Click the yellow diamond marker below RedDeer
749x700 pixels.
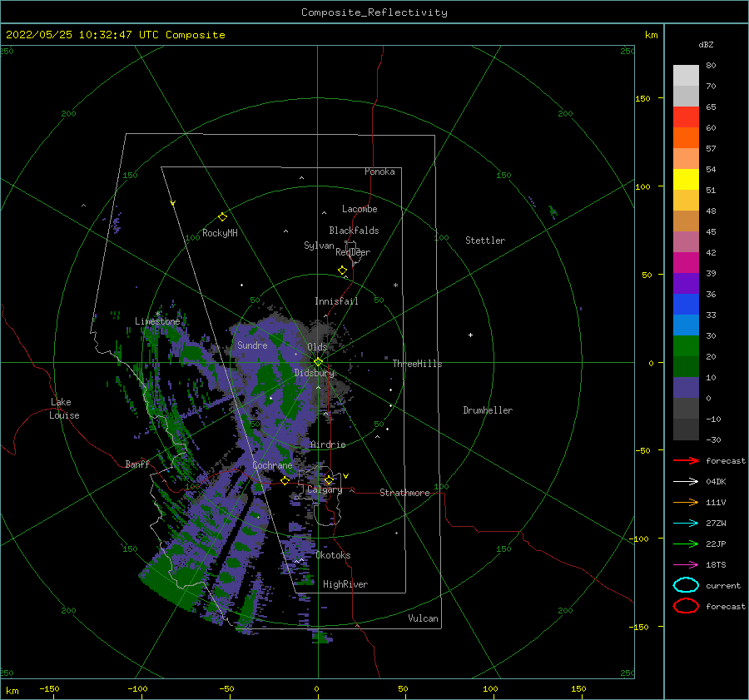click(x=342, y=271)
